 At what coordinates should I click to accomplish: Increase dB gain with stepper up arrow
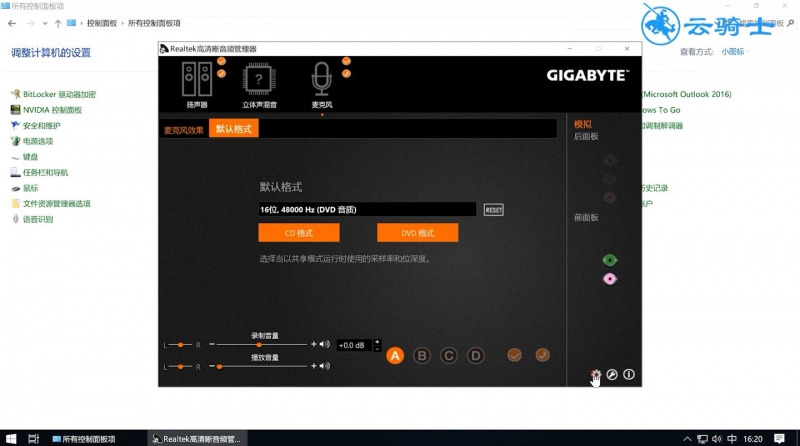point(377,342)
